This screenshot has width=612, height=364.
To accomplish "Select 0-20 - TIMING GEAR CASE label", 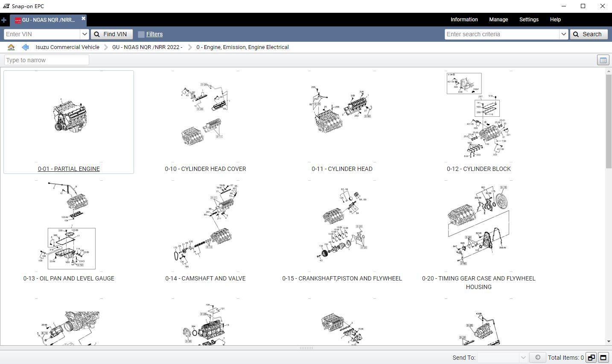I will coord(478,283).
